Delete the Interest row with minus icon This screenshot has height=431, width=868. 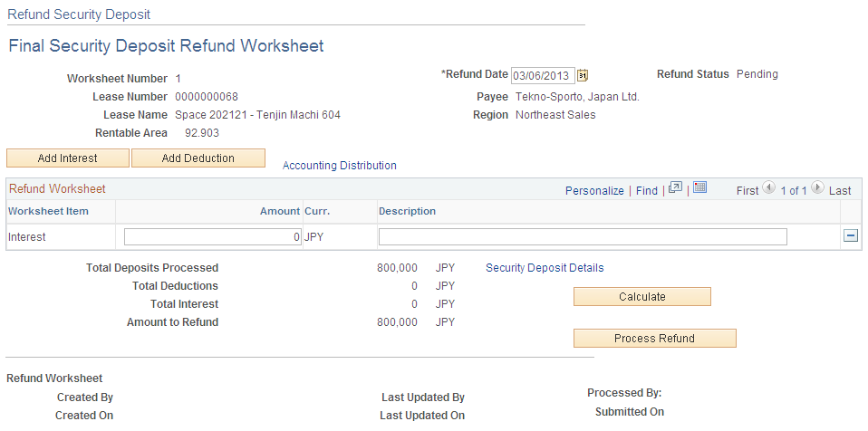(x=850, y=236)
